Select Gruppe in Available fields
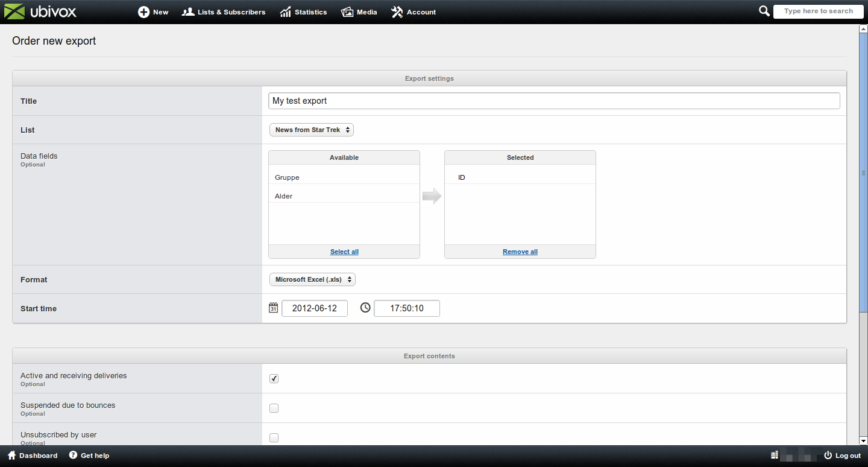Screen dimensions: 868x467 (344, 177)
